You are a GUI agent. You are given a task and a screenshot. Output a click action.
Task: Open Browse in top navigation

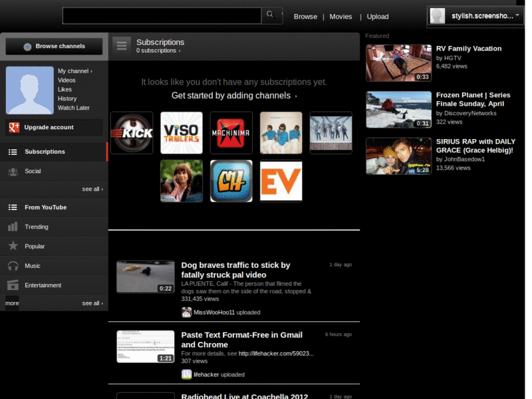pyautogui.click(x=305, y=17)
